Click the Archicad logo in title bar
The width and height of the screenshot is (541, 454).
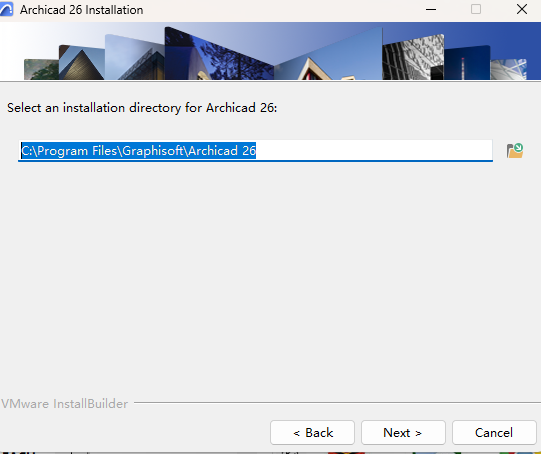pos(6,9)
